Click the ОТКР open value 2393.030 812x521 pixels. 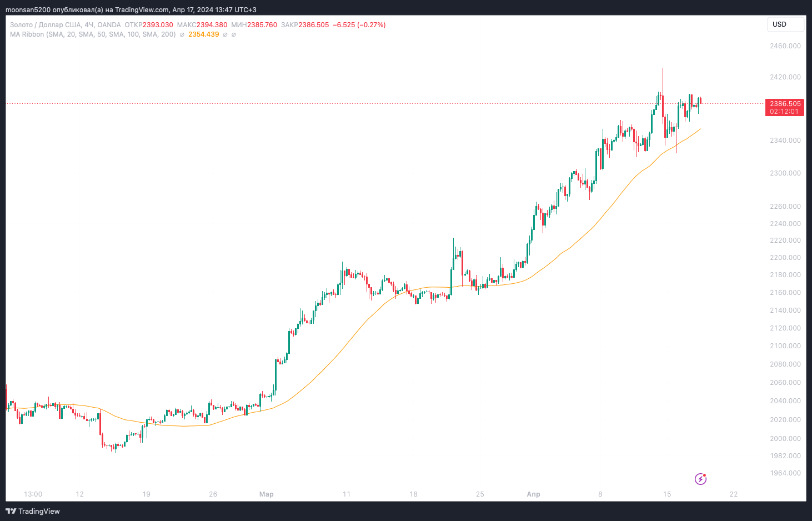[x=158, y=25]
